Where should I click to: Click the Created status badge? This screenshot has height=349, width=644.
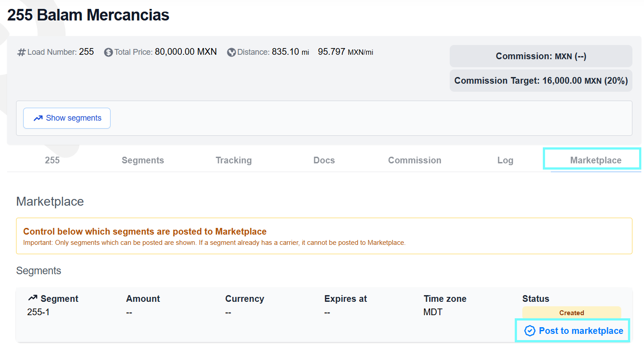tap(571, 312)
